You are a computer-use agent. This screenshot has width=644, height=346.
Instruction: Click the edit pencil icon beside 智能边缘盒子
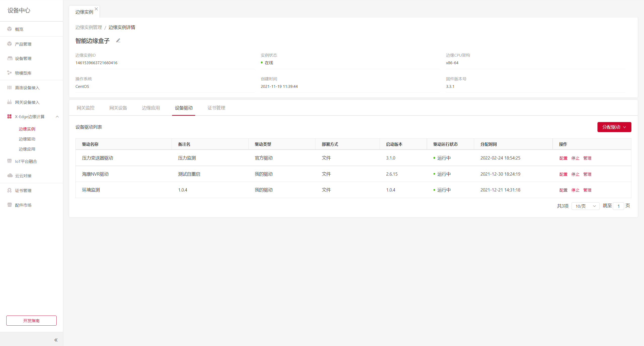pyautogui.click(x=118, y=41)
